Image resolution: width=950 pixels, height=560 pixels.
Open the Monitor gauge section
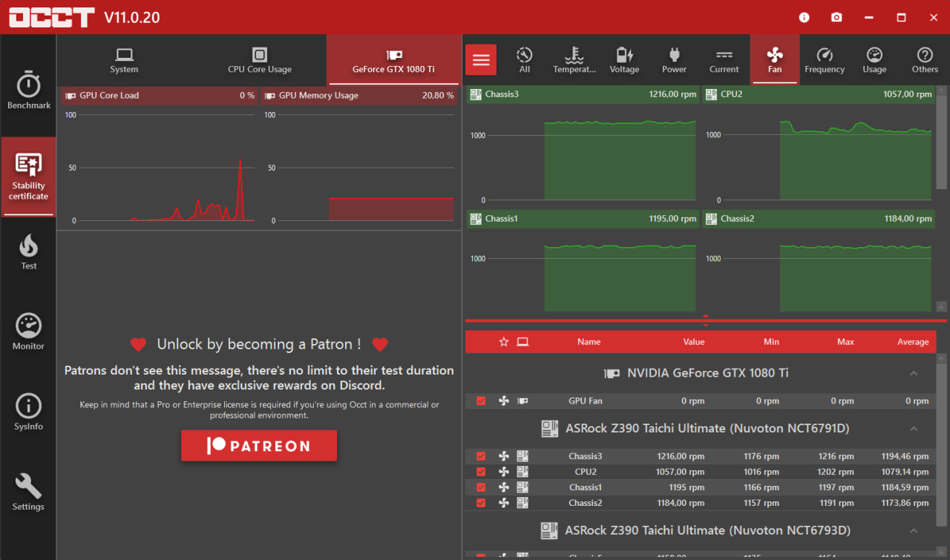pyautogui.click(x=28, y=332)
